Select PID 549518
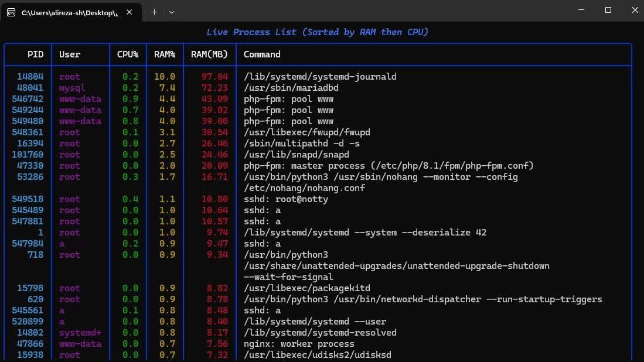 [28, 199]
